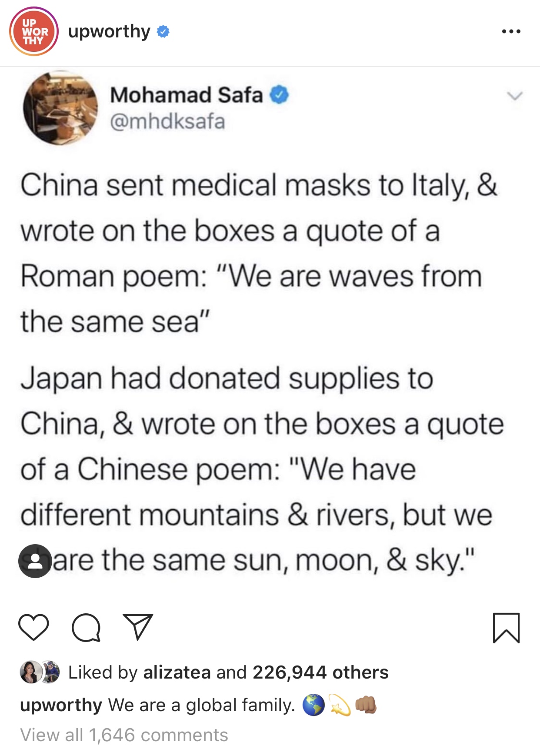This screenshot has height=756, width=540.
Task: Open comments with the speech bubble icon
Action: point(87,628)
